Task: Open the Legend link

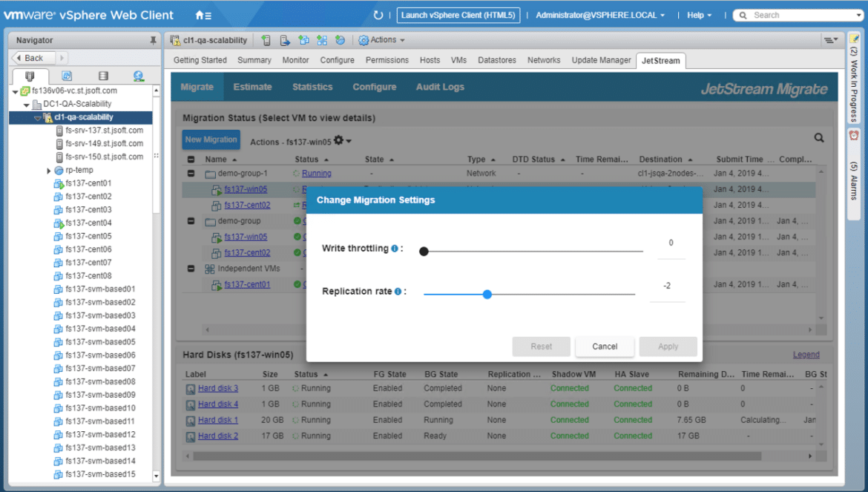Action: (806, 355)
